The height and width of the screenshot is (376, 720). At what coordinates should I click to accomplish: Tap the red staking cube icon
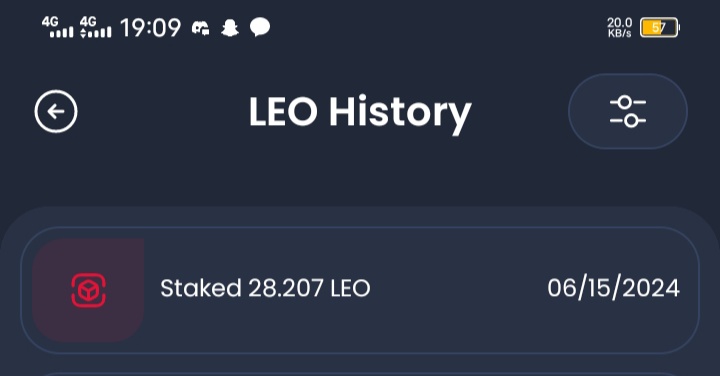click(x=89, y=290)
